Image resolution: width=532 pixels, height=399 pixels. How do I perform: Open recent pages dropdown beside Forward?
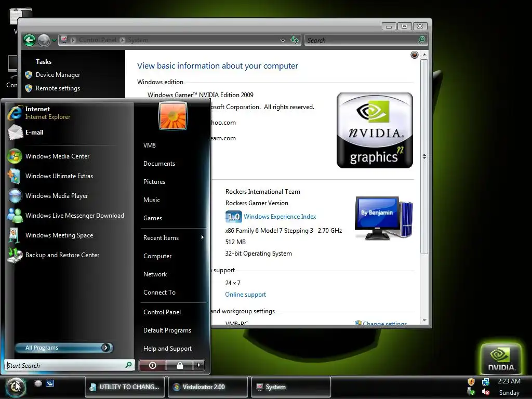pyautogui.click(x=54, y=41)
